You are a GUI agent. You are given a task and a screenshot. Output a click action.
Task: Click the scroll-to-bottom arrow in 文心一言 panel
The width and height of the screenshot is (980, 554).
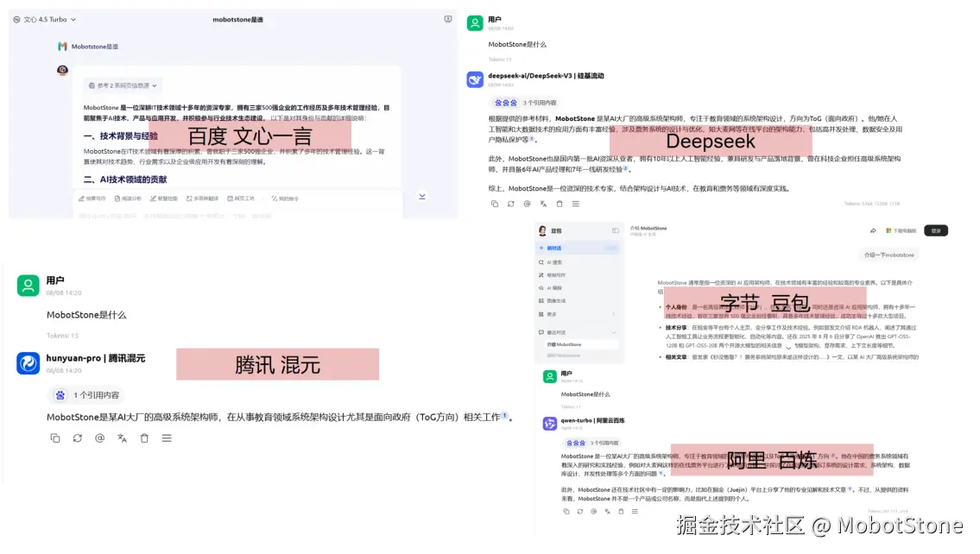(x=422, y=197)
